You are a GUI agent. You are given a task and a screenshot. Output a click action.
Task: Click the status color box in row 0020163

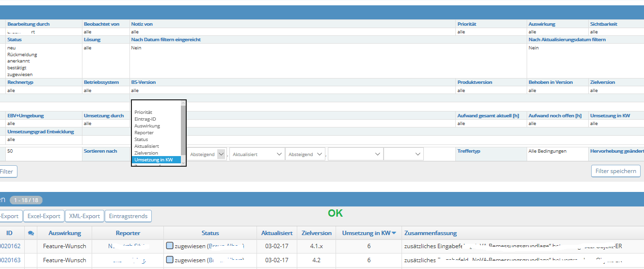[x=169, y=260]
